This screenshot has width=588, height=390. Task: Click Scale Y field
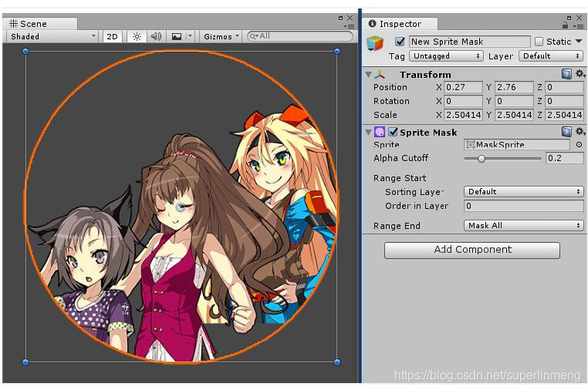[514, 115]
